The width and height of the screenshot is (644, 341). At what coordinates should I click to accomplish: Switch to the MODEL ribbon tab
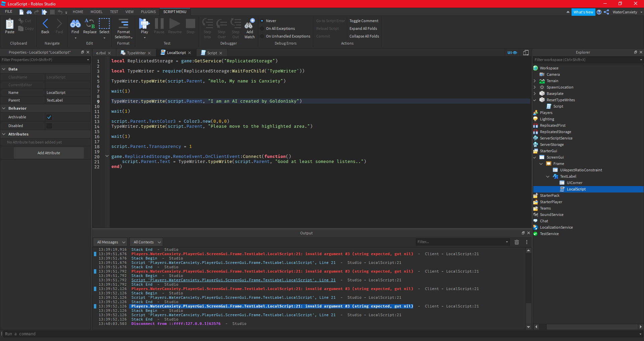click(x=97, y=12)
